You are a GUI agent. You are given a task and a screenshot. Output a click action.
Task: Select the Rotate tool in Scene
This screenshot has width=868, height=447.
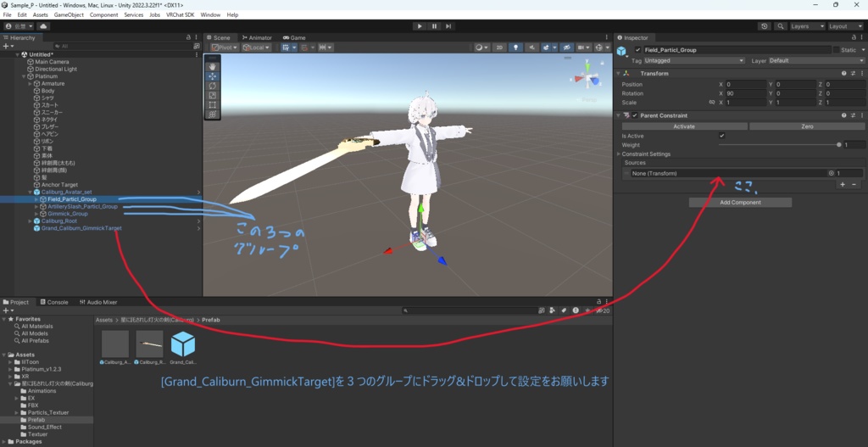tap(213, 86)
